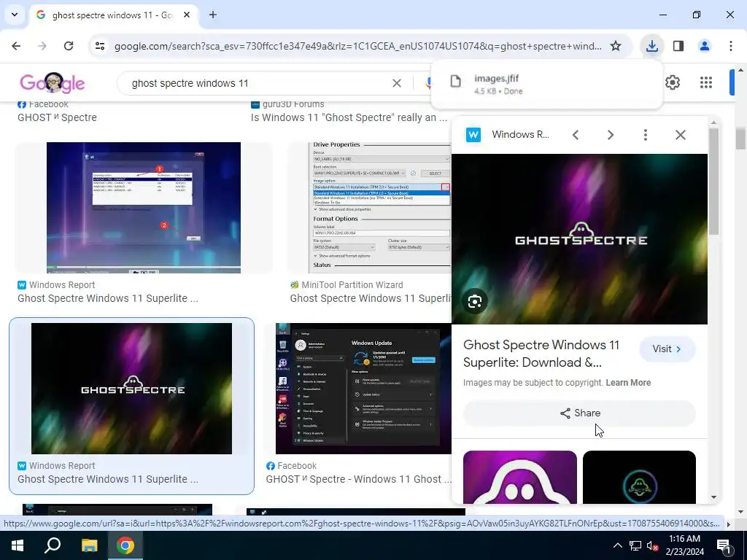This screenshot has height=560, width=747.
Task: Click the Share button
Action: tap(579, 413)
